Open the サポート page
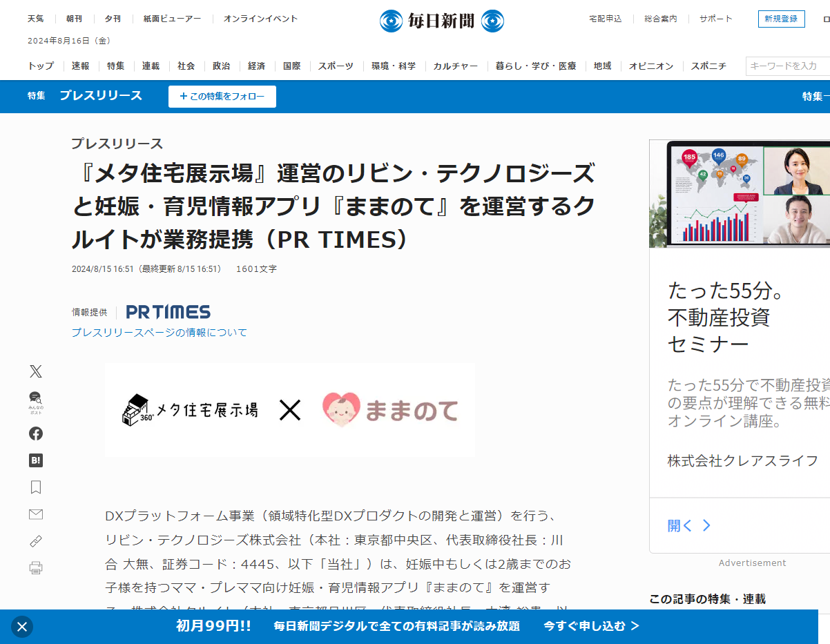 pos(716,19)
